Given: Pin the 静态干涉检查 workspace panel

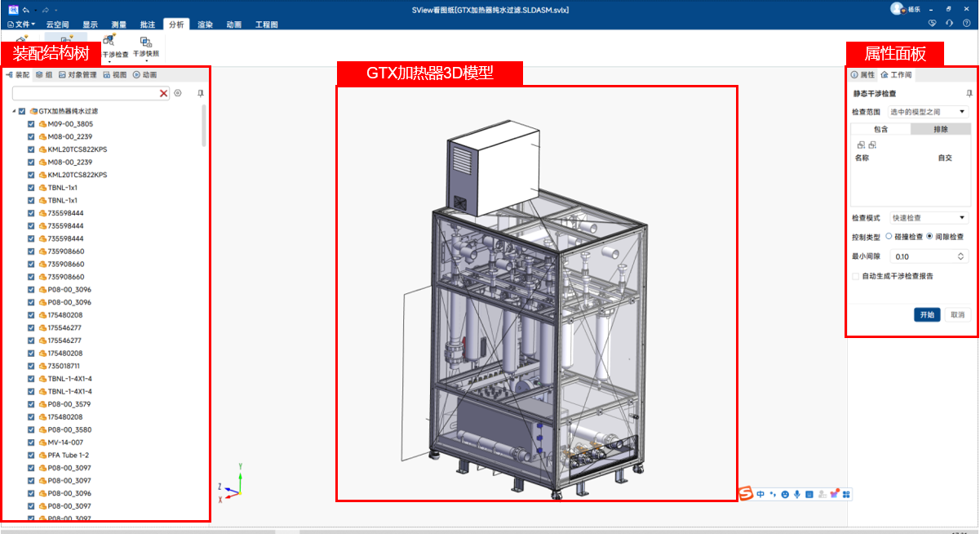Looking at the screenshot, I should (x=969, y=94).
